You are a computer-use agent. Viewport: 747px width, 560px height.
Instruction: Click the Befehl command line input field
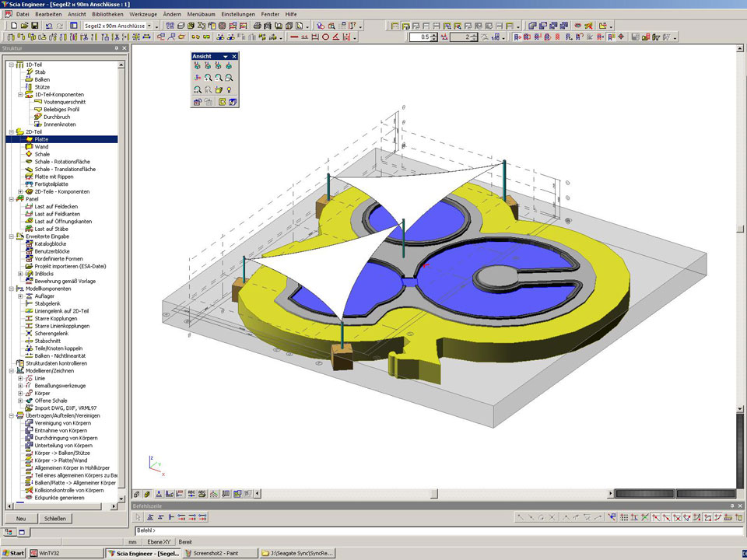pyautogui.click(x=436, y=530)
